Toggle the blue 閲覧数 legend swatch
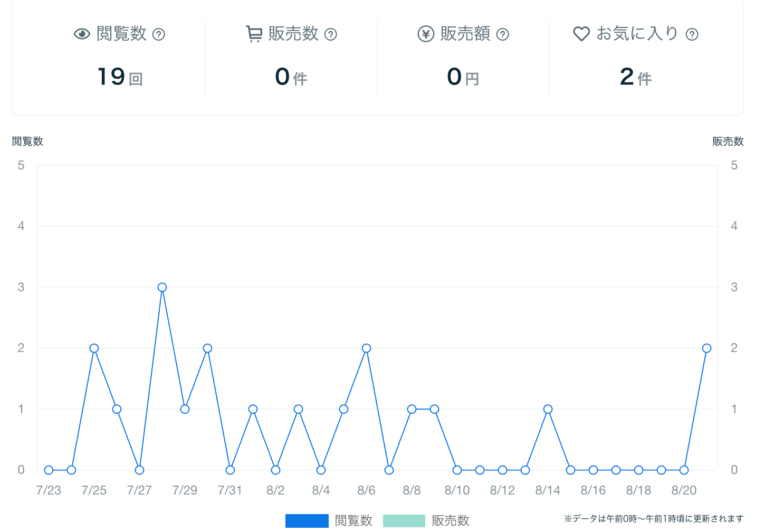Screen dimensions: 765x532 (x=307, y=521)
